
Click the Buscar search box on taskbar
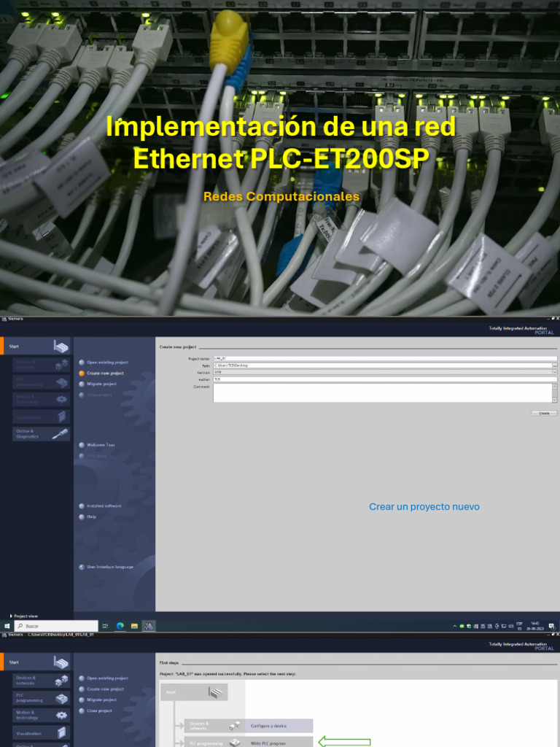pos(56,626)
